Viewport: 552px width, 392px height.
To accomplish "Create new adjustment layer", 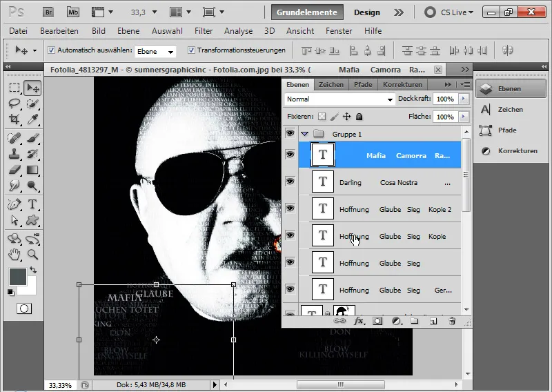I will pos(397,321).
